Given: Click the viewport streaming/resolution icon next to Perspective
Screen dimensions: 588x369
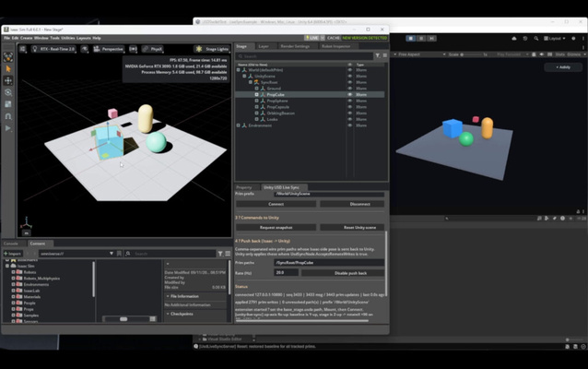Looking at the screenshot, I should pyautogui.click(x=133, y=49).
